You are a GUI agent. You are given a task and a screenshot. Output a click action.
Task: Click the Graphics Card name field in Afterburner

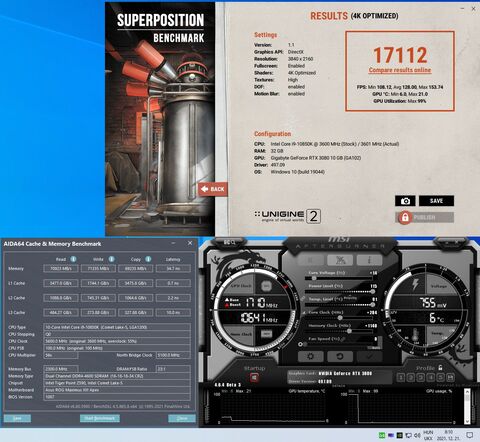pyautogui.click(x=345, y=373)
